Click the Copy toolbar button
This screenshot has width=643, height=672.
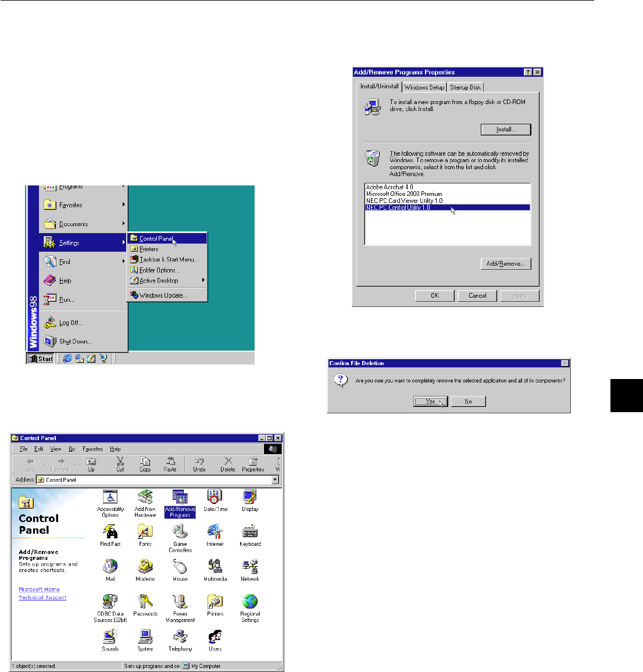(145, 464)
